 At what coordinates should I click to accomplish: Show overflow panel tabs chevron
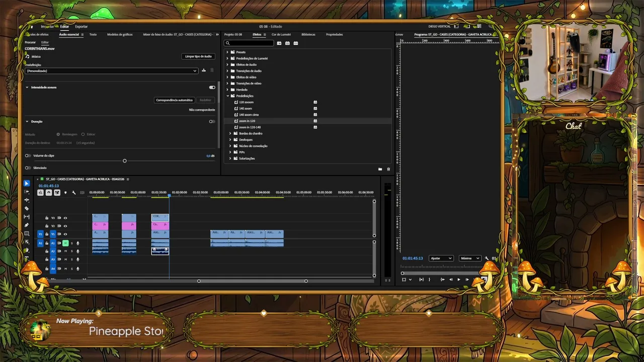click(217, 34)
